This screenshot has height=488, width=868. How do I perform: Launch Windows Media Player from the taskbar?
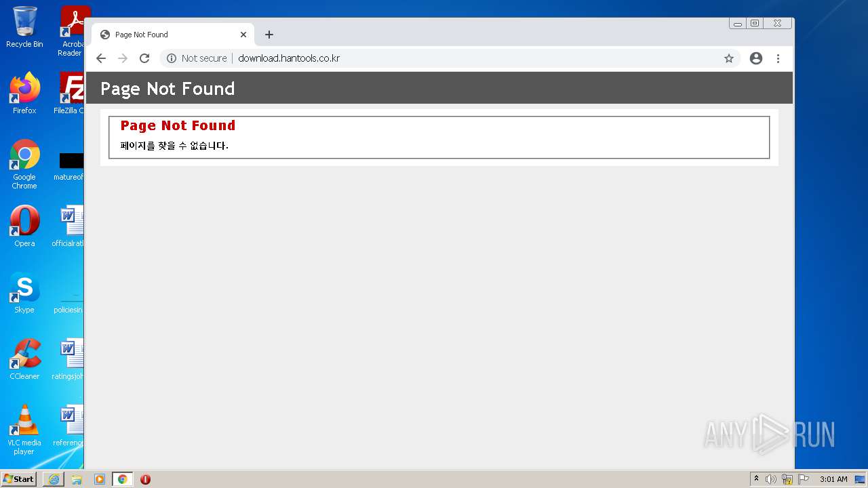(100, 479)
